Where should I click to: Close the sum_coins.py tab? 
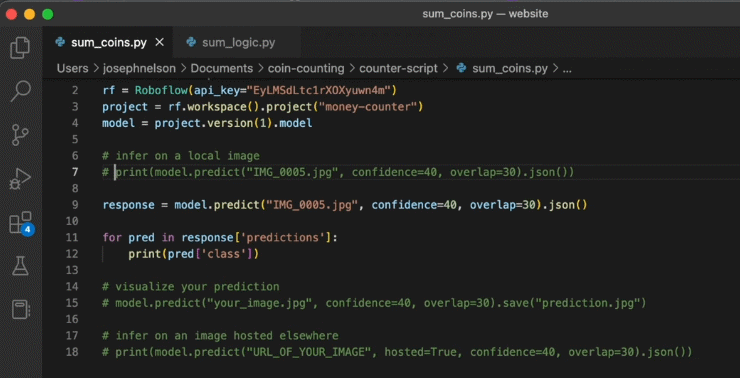tap(160, 42)
